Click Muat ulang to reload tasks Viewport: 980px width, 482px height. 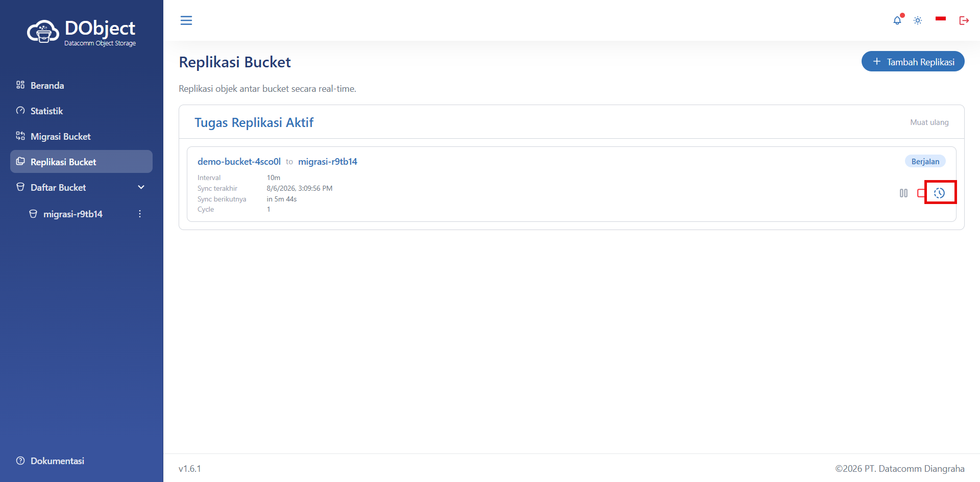929,122
